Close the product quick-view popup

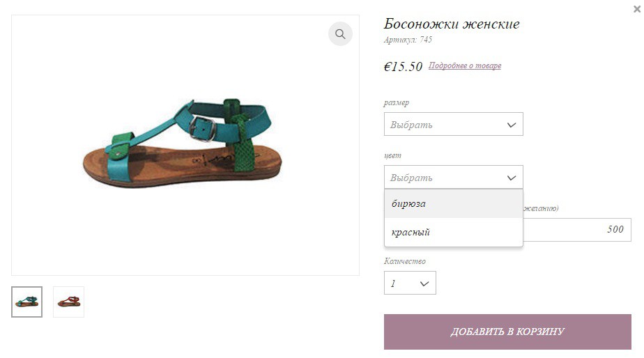(x=637, y=9)
